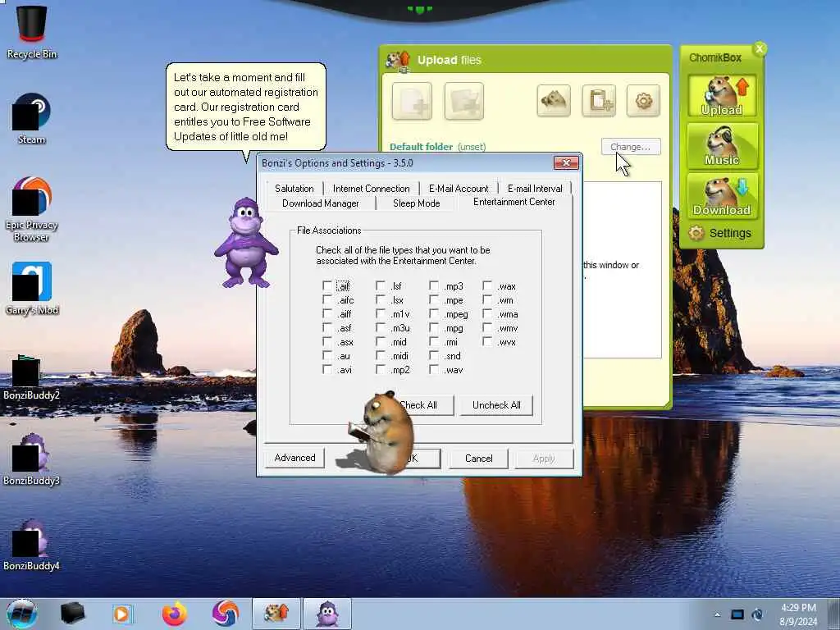Check the .aifc file type box
Viewport: 840px width, 630px height.
click(327, 300)
